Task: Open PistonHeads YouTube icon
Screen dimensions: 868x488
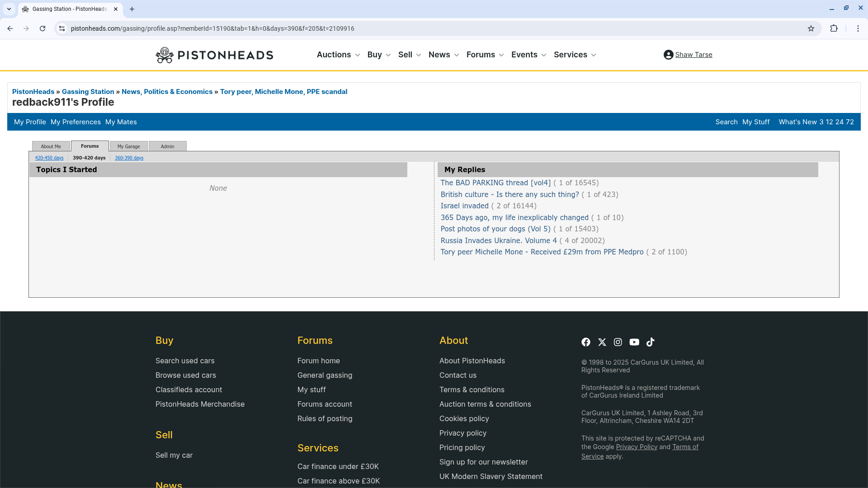Action: (x=634, y=342)
